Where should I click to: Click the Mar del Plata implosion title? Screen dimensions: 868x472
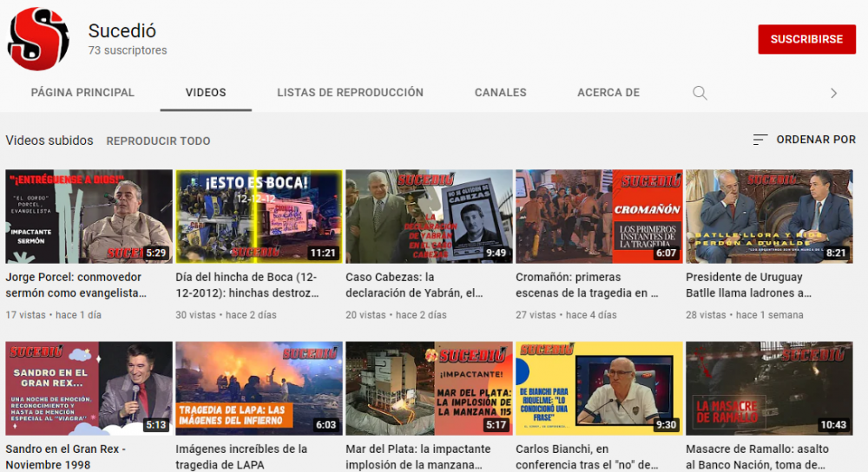[x=418, y=456]
